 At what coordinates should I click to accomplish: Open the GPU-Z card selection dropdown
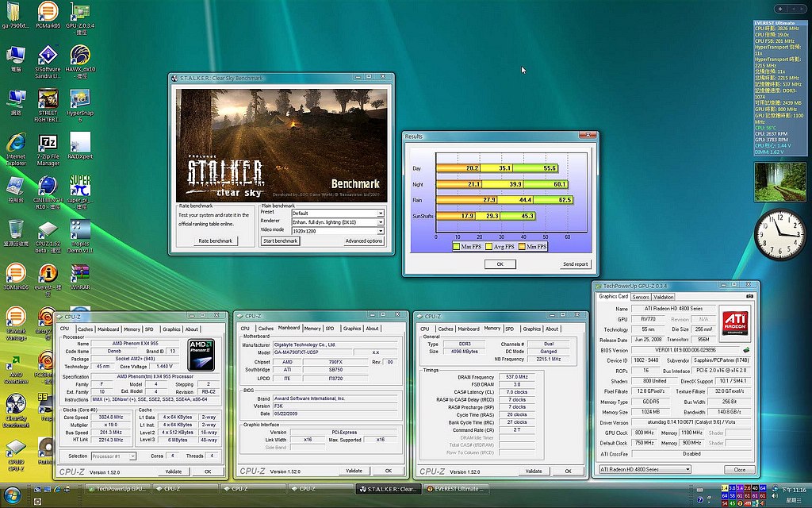point(645,469)
